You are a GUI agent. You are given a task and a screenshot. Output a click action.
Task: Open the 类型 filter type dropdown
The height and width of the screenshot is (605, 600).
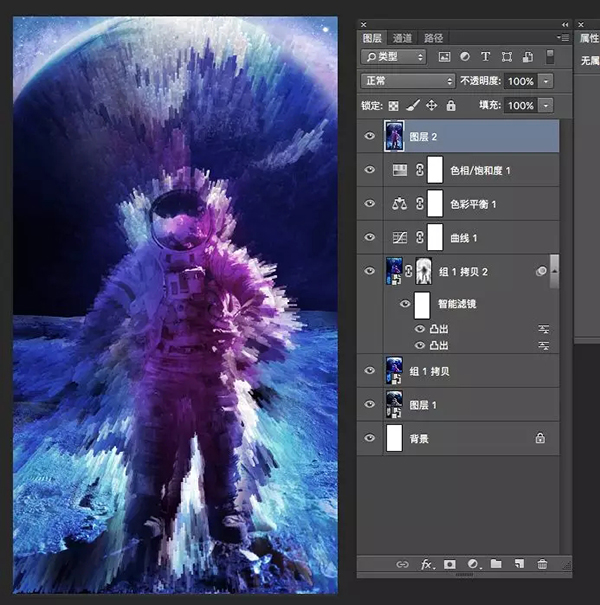point(393,57)
